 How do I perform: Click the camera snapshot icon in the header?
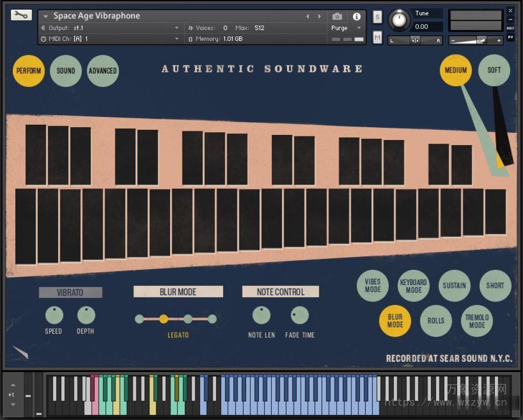coord(337,16)
